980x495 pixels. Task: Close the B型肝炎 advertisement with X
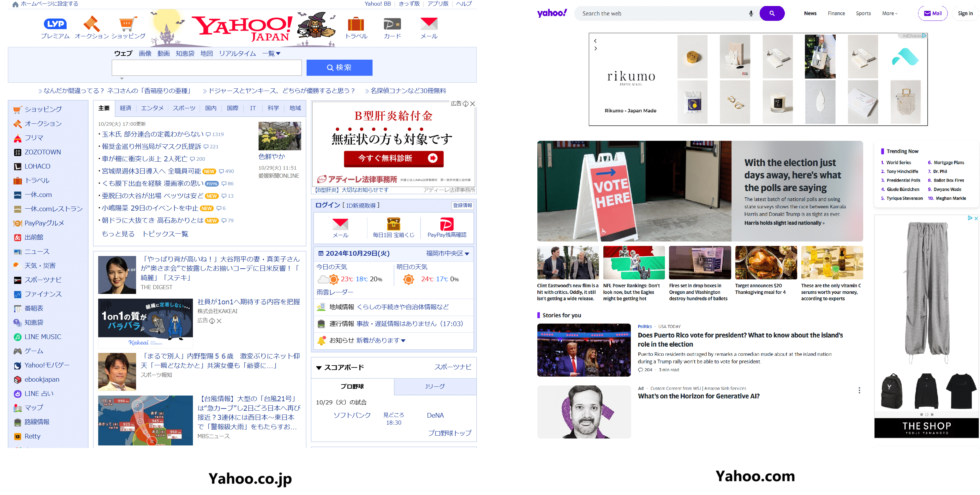click(473, 104)
